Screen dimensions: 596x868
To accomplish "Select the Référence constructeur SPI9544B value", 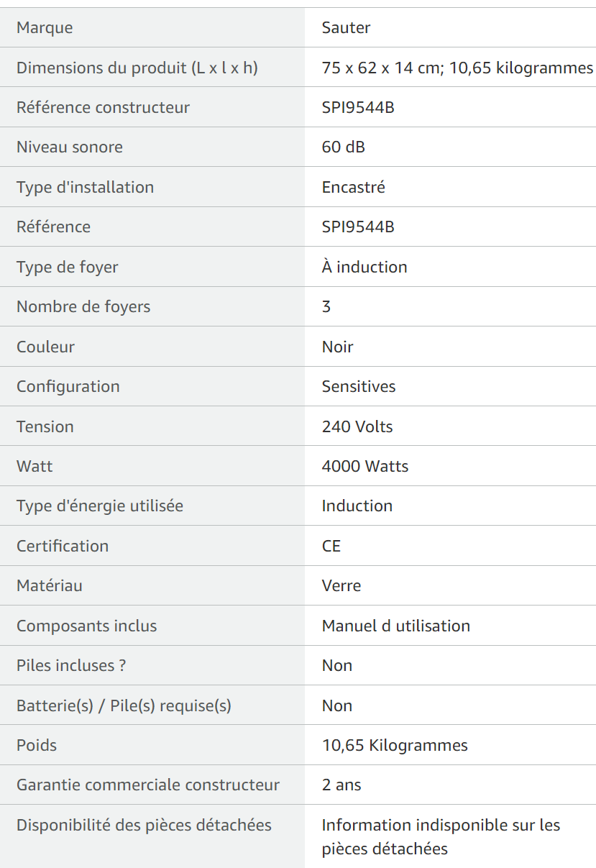I will [358, 108].
